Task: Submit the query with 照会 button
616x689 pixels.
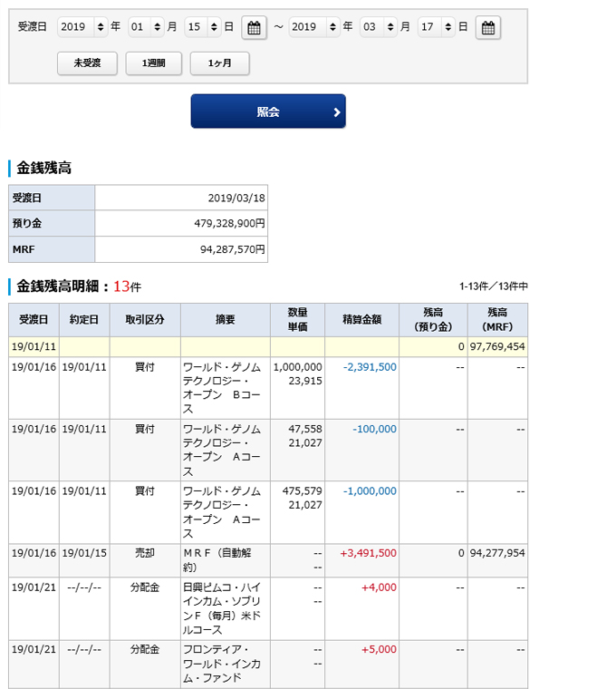Action: [x=268, y=112]
